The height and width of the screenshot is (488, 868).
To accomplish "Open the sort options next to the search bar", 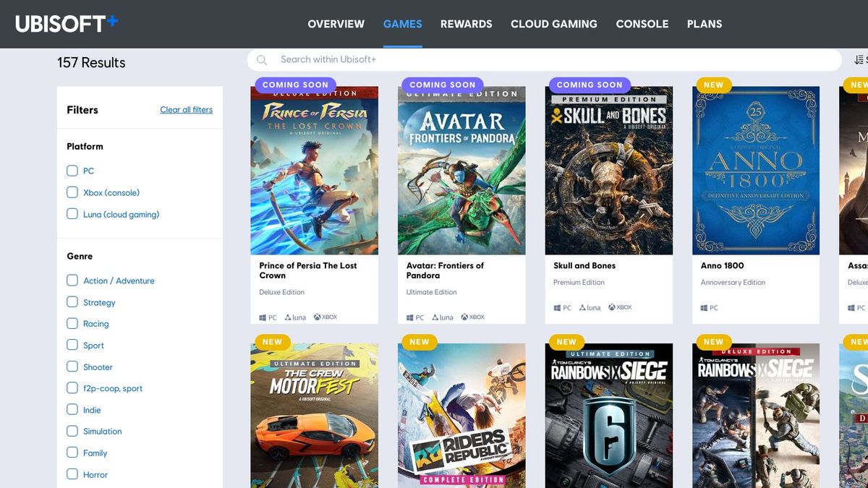I will pos(859,59).
